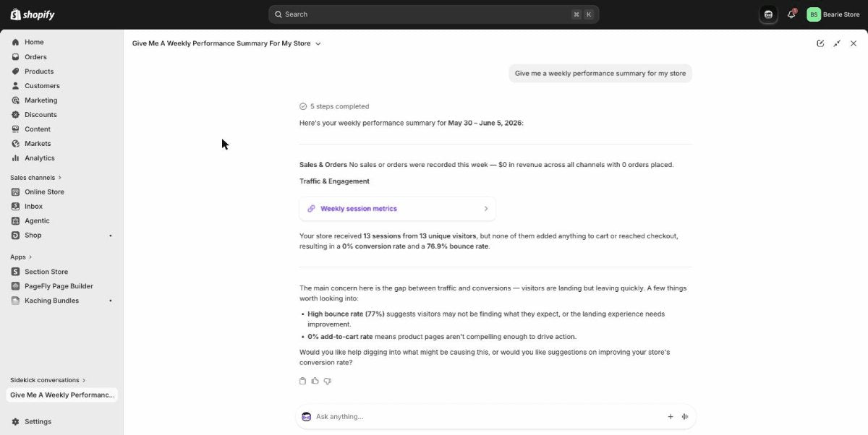Viewport: 868px width, 435px height.
Task: Open the Weekly session metrics card
Action: pyautogui.click(x=397, y=209)
